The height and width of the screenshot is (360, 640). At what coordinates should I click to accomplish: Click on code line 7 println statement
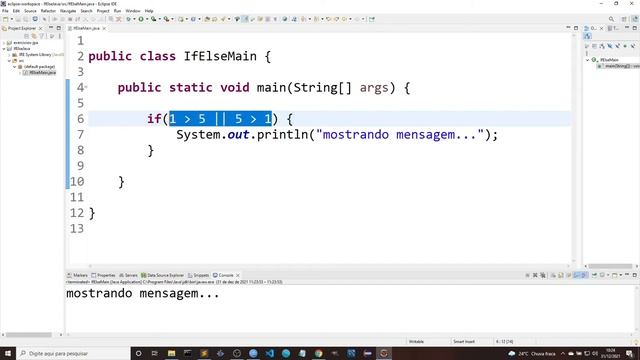click(337, 134)
